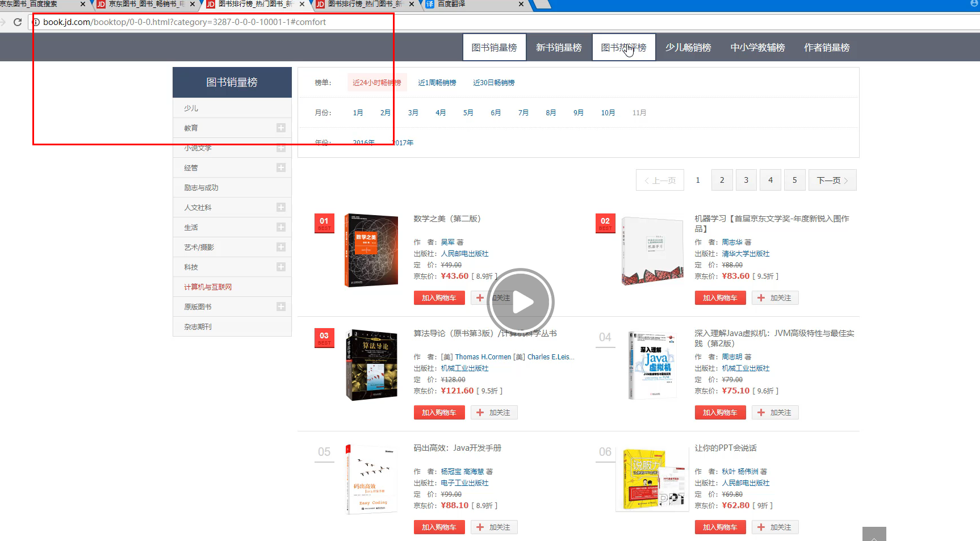
Task: Follow 算法导论 with 加关注 button
Action: [494, 413]
